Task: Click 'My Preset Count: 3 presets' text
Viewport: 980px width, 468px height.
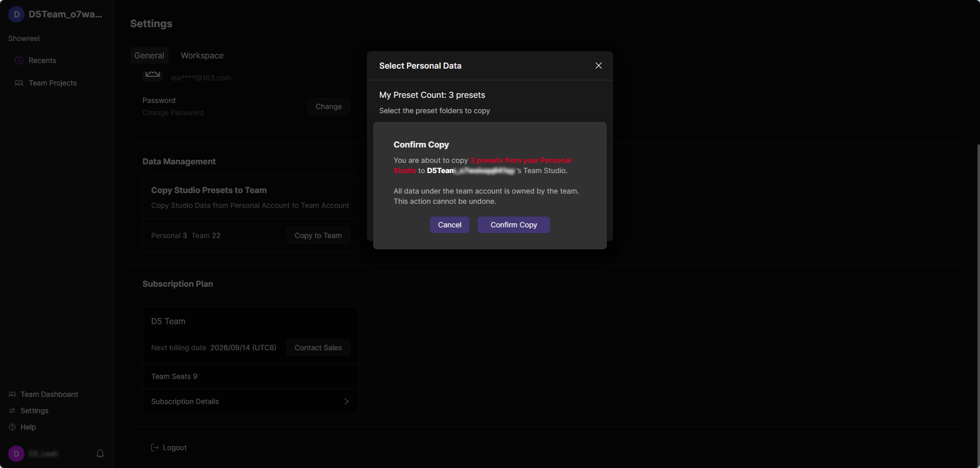Action: 432,95
